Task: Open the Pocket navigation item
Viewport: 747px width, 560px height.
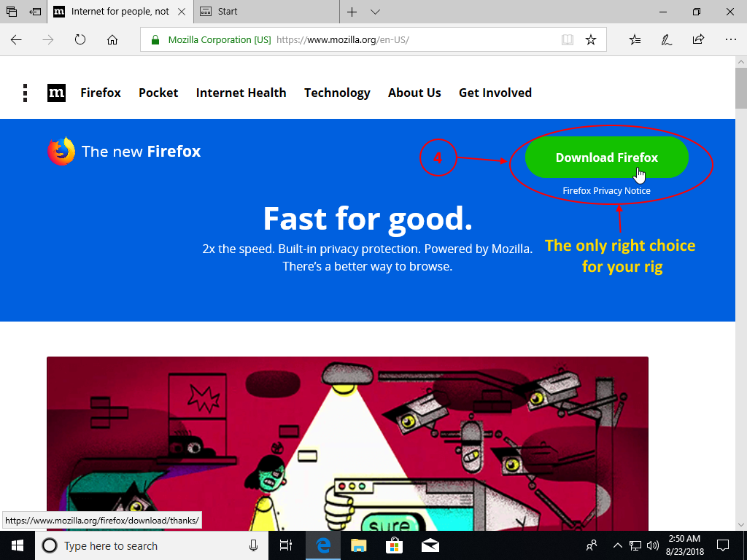Action: [158, 93]
